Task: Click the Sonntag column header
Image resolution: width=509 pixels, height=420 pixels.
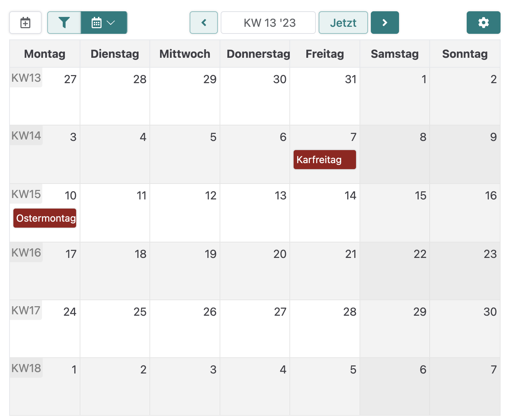Action: [465, 54]
